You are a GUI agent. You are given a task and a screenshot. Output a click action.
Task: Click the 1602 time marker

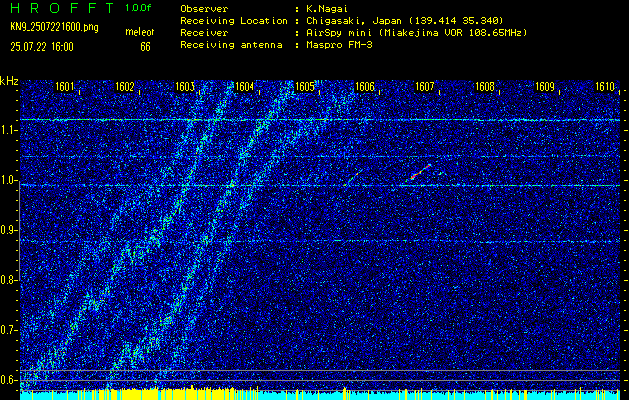click(x=124, y=87)
